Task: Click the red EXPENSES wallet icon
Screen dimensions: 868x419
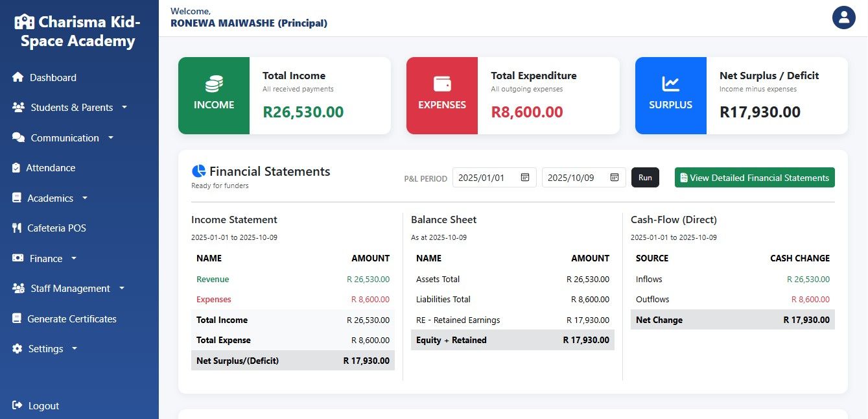Action: (442, 84)
